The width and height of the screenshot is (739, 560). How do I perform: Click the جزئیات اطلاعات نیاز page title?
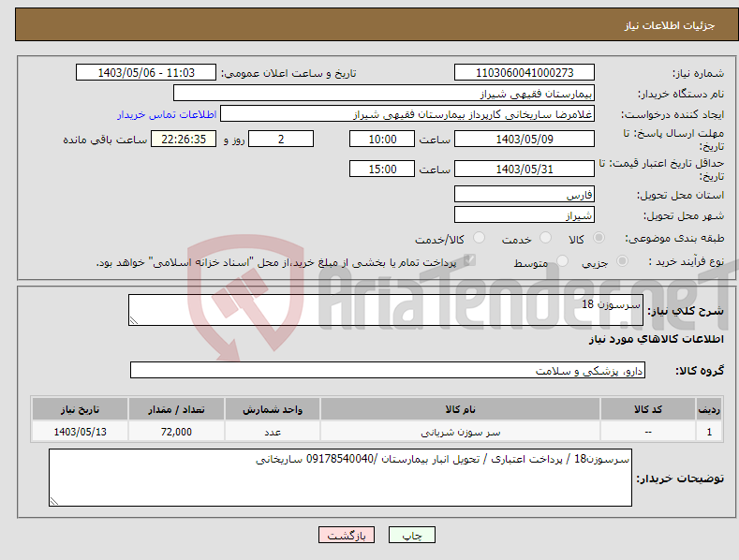click(670, 25)
